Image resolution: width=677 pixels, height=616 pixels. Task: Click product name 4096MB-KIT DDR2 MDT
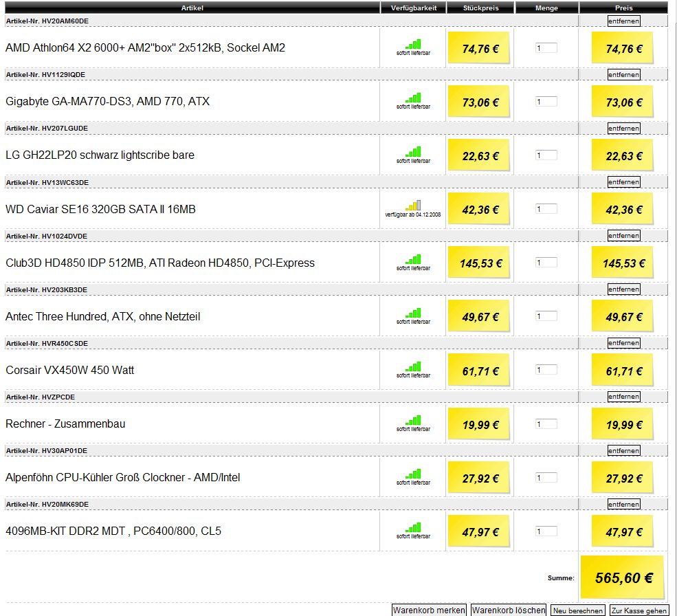pos(113,531)
